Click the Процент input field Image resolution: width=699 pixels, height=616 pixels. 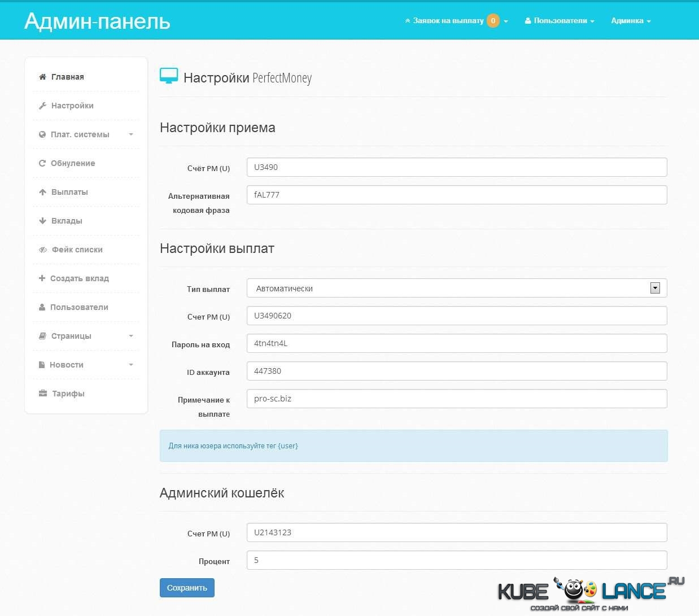pos(456,560)
